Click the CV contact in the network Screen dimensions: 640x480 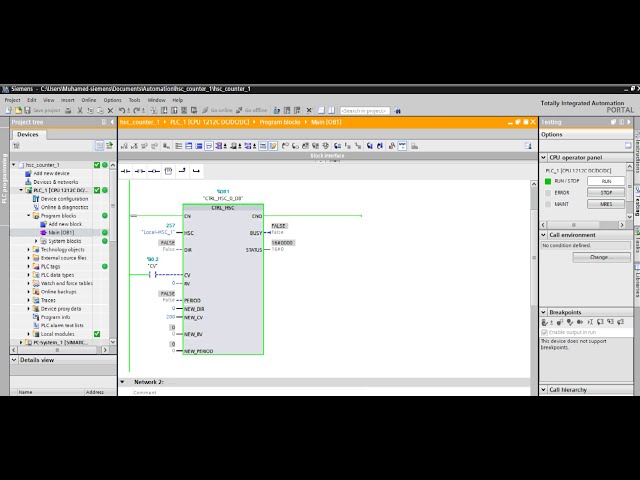click(153, 275)
